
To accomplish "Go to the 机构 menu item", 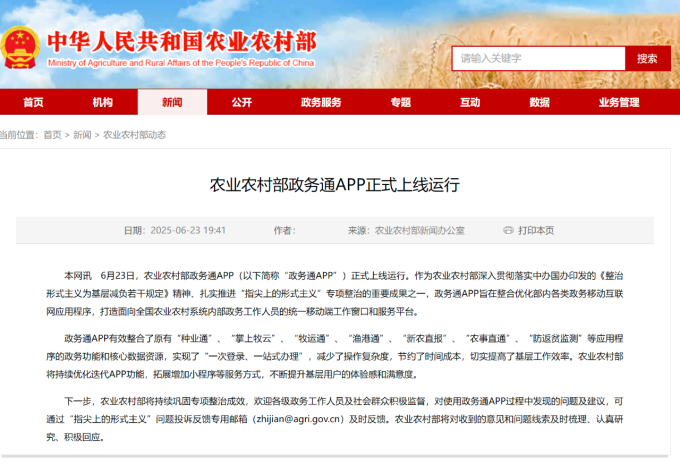I will tap(102, 102).
